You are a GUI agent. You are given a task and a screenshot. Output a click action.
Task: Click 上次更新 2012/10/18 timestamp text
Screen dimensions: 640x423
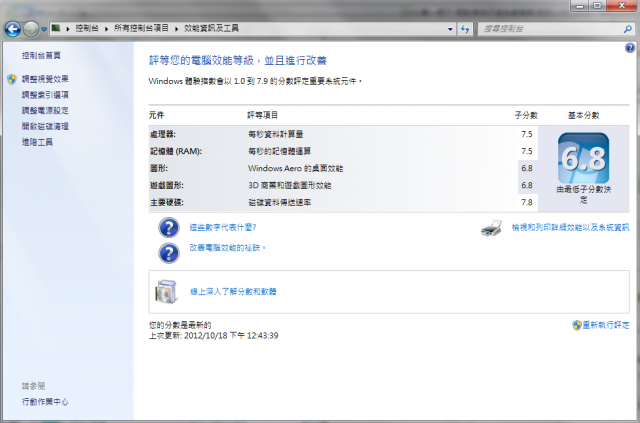(x=213, y=336)
